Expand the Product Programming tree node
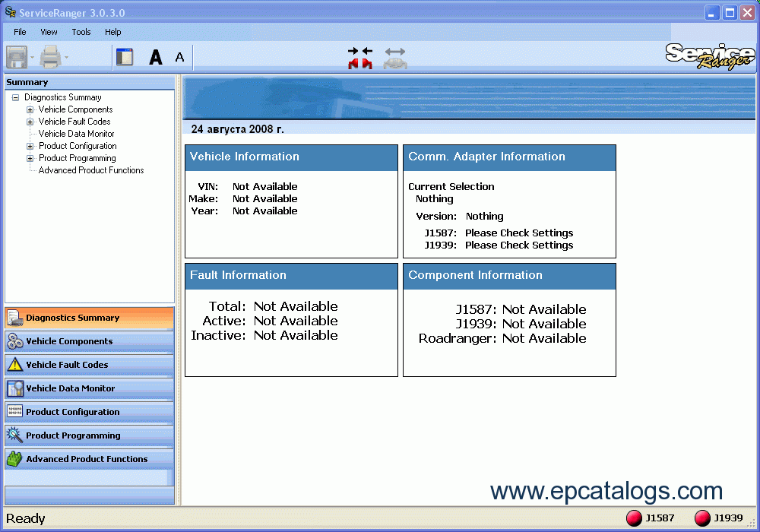 tap(30, 158)
